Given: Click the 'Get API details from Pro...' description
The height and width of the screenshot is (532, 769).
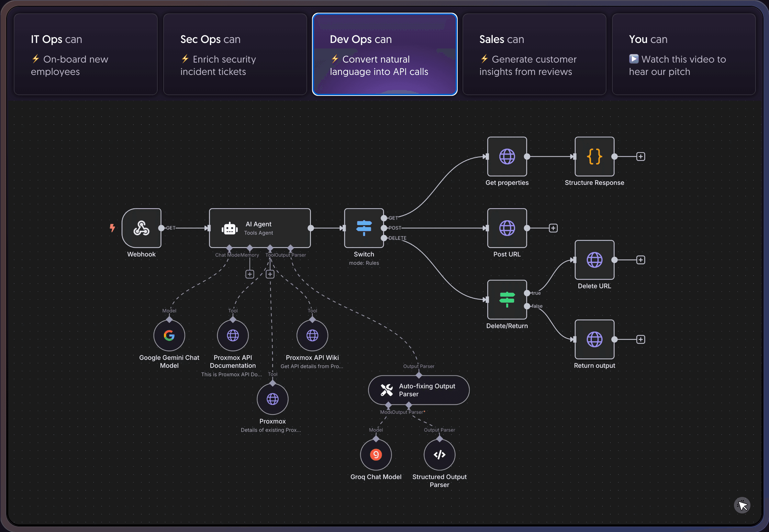Looking at the screenshot, I should 312,366.
